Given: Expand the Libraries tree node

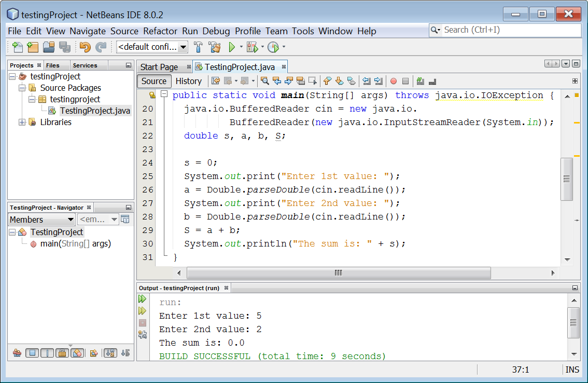Looking at the screenshot, I should [x=22, y=122].
